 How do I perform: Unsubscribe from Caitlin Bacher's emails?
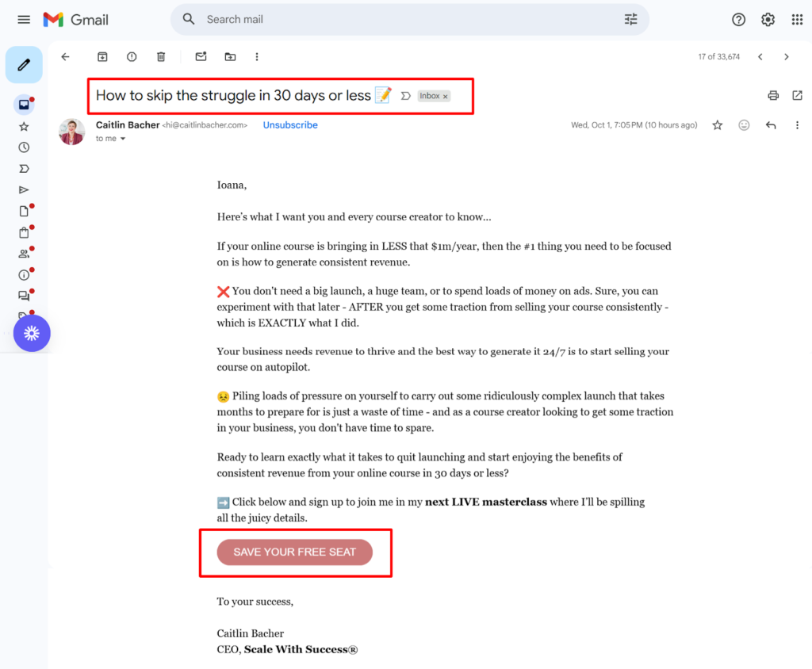[290, 124]
